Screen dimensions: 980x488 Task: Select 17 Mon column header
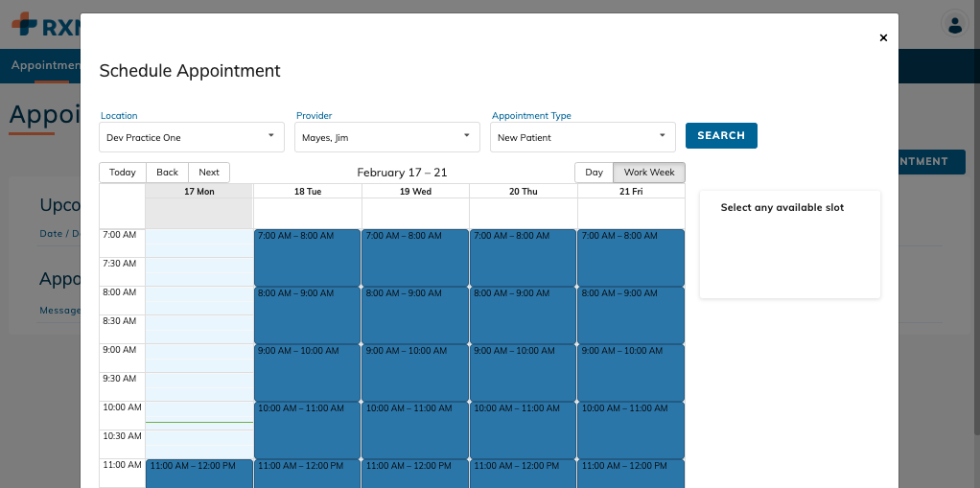tap(199, 191)
